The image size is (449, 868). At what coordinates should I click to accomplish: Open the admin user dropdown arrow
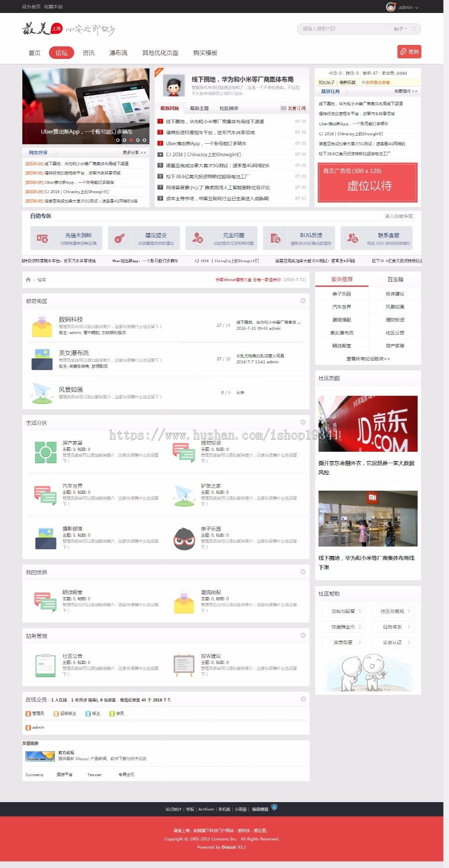(x=417, y=7)
